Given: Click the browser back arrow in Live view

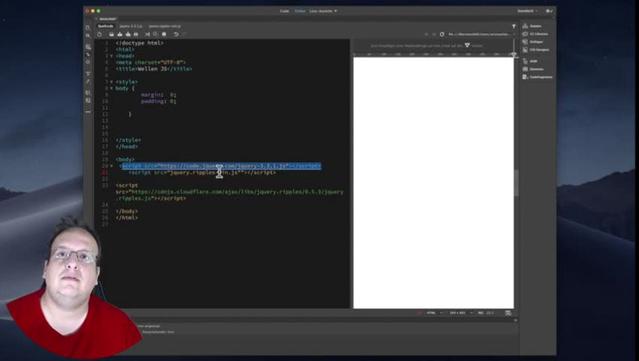Looking at the screenshot, I should coord(426,35).
